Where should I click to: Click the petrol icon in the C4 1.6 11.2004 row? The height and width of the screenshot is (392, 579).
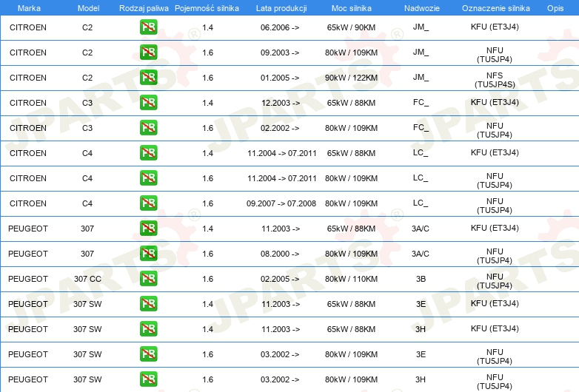148,178
